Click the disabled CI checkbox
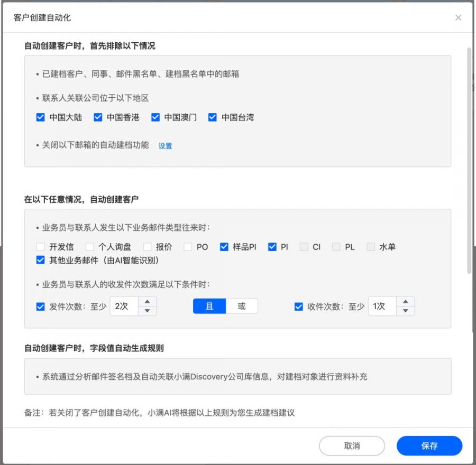 304,247
